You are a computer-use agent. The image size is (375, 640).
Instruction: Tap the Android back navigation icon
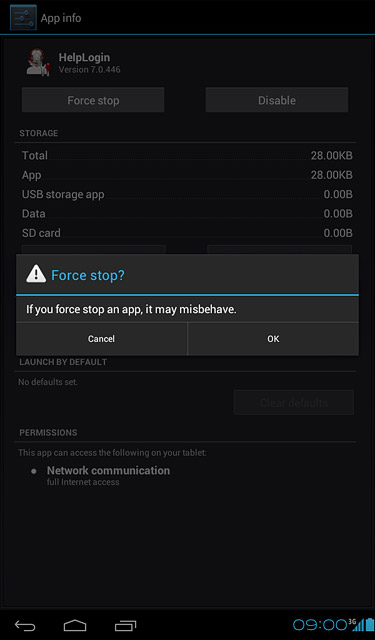[x=25, y=625]
